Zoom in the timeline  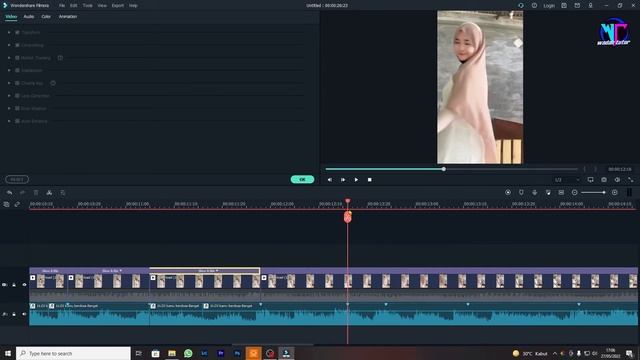(615, 192)
